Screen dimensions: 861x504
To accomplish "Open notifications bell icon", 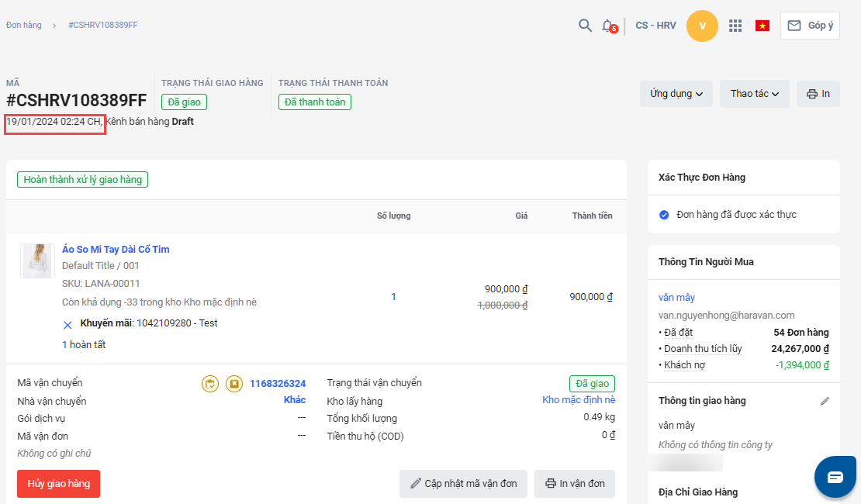I will click(608, 26).
